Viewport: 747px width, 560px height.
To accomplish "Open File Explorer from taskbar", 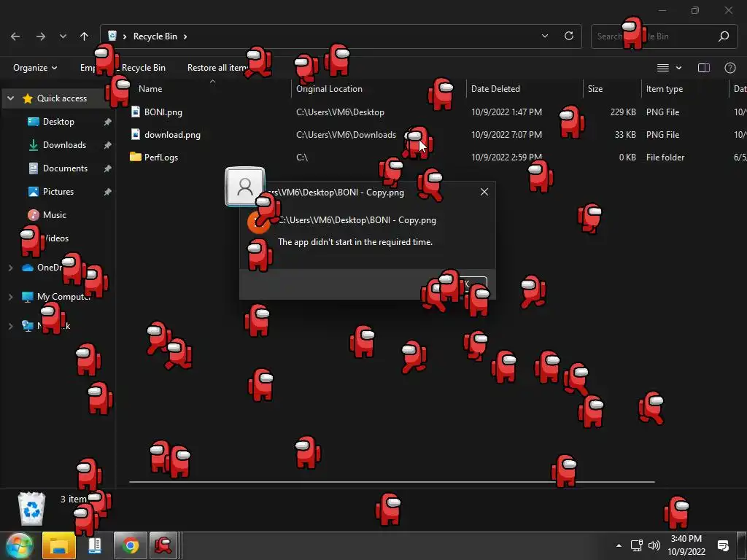I will 59,545.
